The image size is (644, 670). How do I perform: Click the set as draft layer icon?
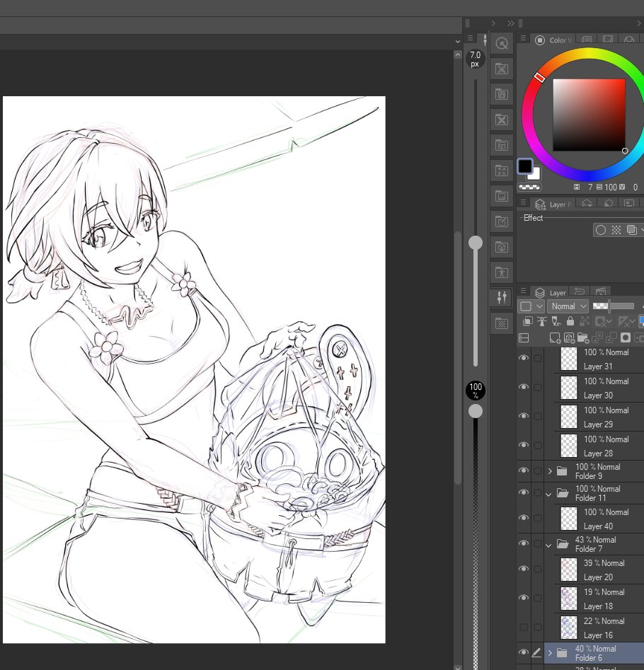click(x=556, y=321)
